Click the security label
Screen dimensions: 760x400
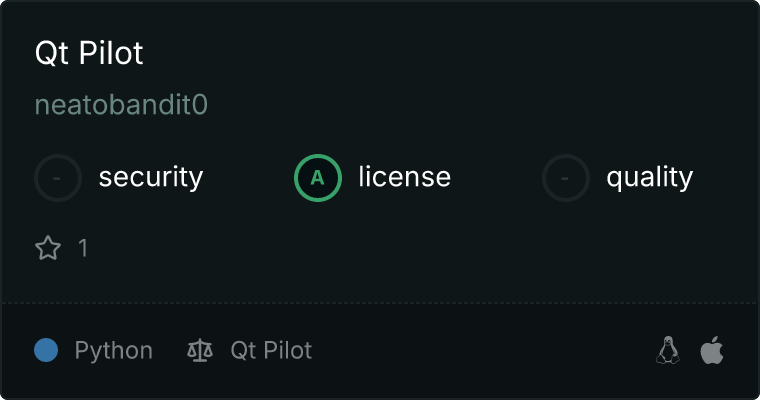pyautogui.click(x=150, y=178)
